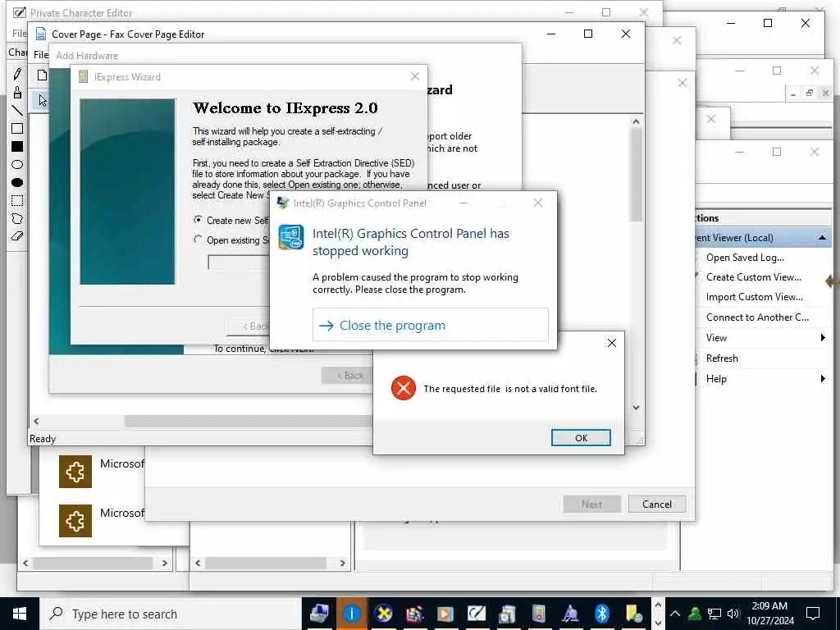Click the Windows Start button
The width and height of the screenshot is (840, 630).
coord(20,614)
